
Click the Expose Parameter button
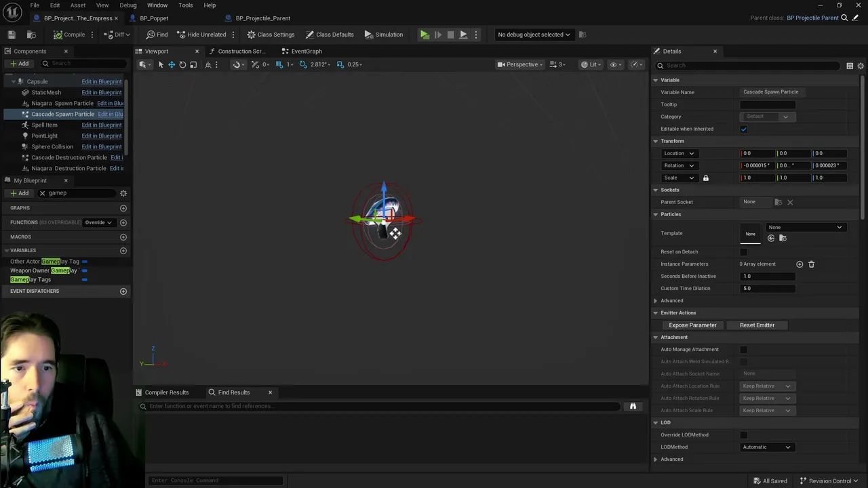pos(693,325)
